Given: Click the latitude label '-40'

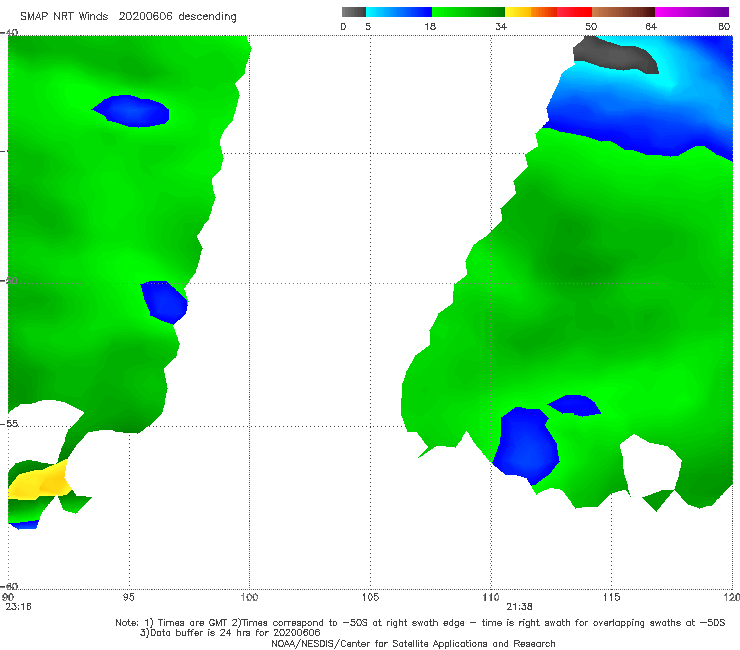Looking at the screenshot, I should (9, 32).
